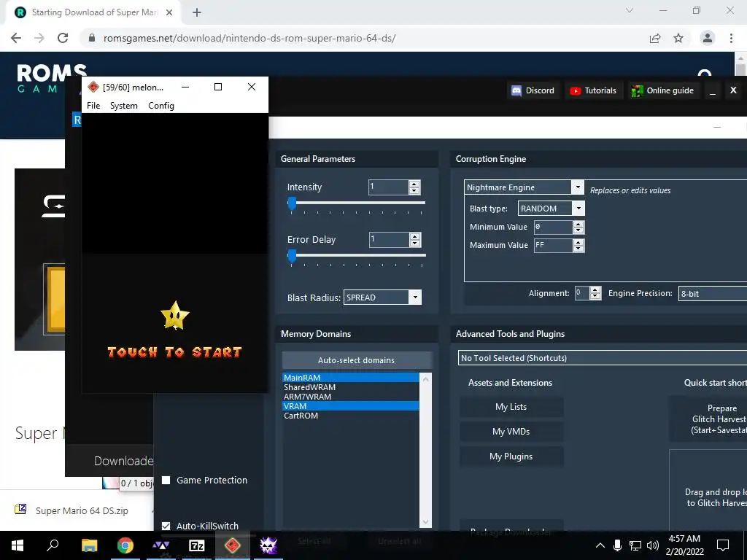Switch to Chrome taskbar icon
This screenshot has height=560, width=747.
(125, 545)
